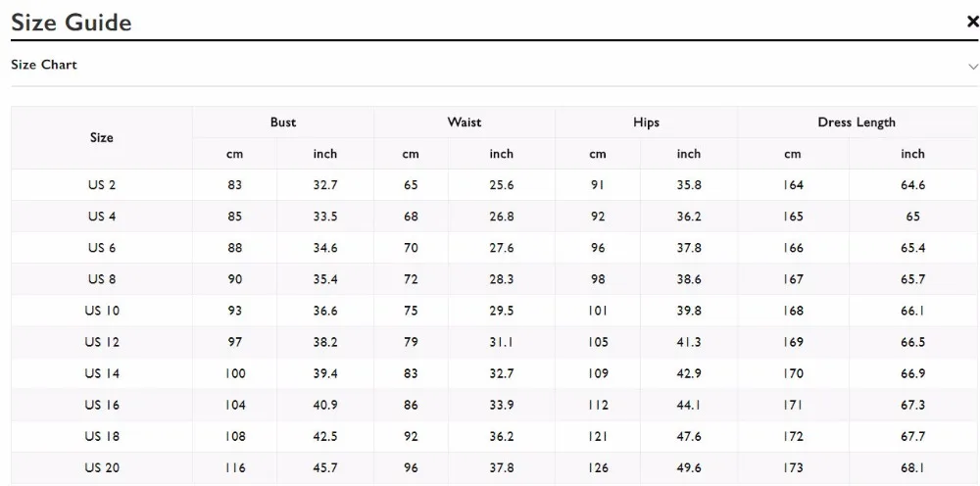Click the Size Chart section heading
Screen dimensions: 980x486
[x=44, y=65]
